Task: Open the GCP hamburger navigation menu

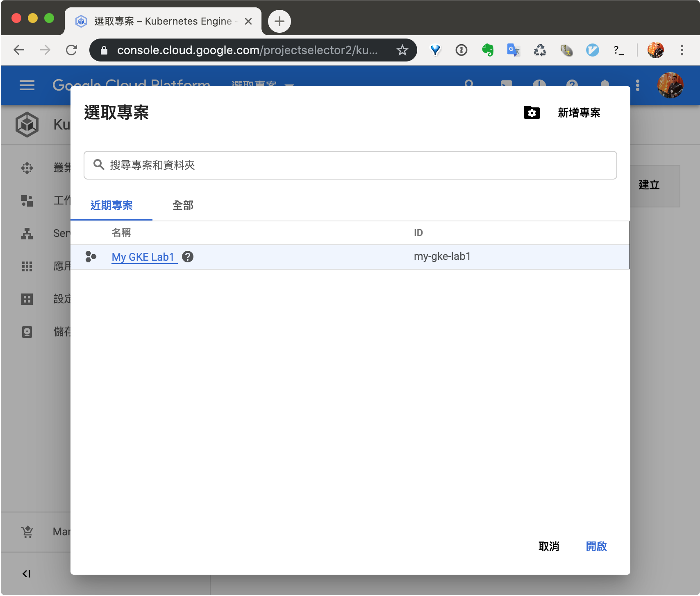Action: pos(27,85)
